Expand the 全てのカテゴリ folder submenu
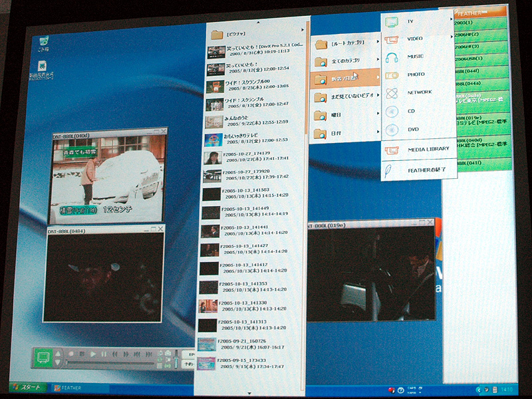 378,61
